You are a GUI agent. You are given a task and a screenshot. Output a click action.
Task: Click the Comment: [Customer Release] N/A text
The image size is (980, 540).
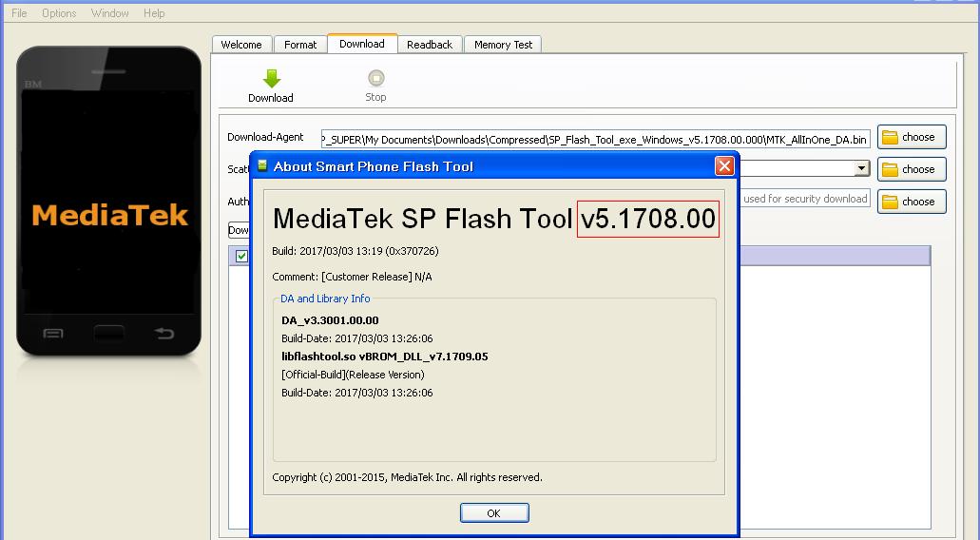pos(352,277)
